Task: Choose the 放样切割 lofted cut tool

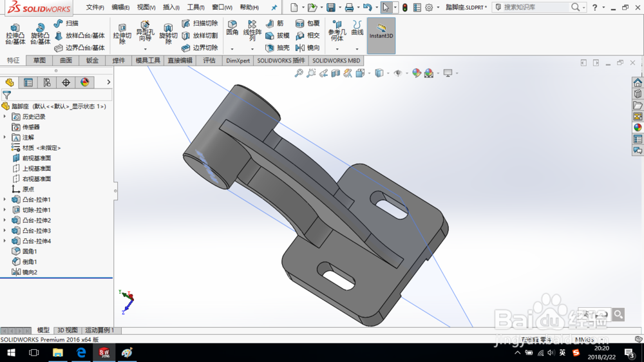Action: pyautogui.click(x=200, y=35)
